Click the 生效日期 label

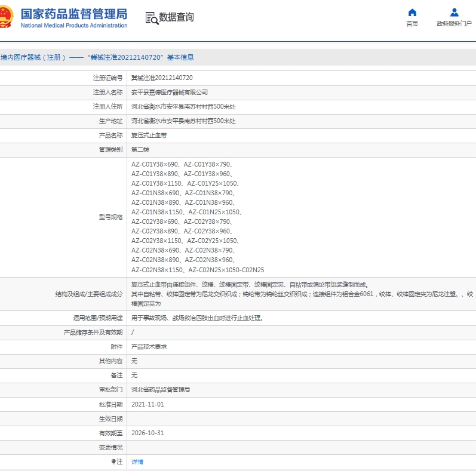point(111,418)
